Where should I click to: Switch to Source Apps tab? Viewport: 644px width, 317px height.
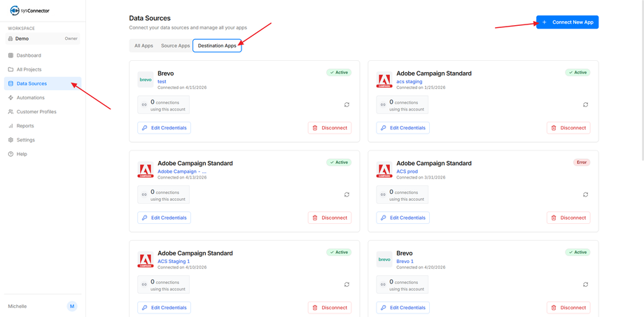176,46
